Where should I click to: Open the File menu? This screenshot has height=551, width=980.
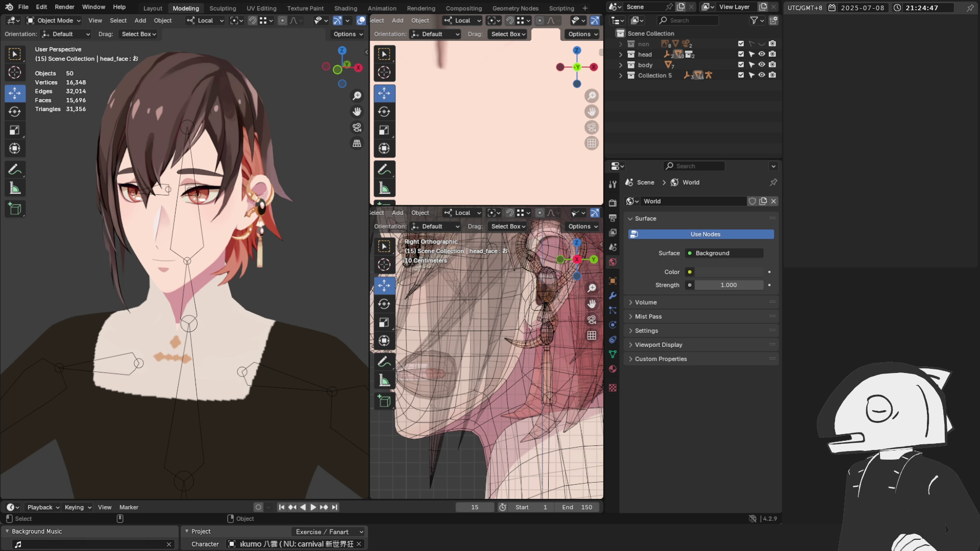tap(23, 7)
